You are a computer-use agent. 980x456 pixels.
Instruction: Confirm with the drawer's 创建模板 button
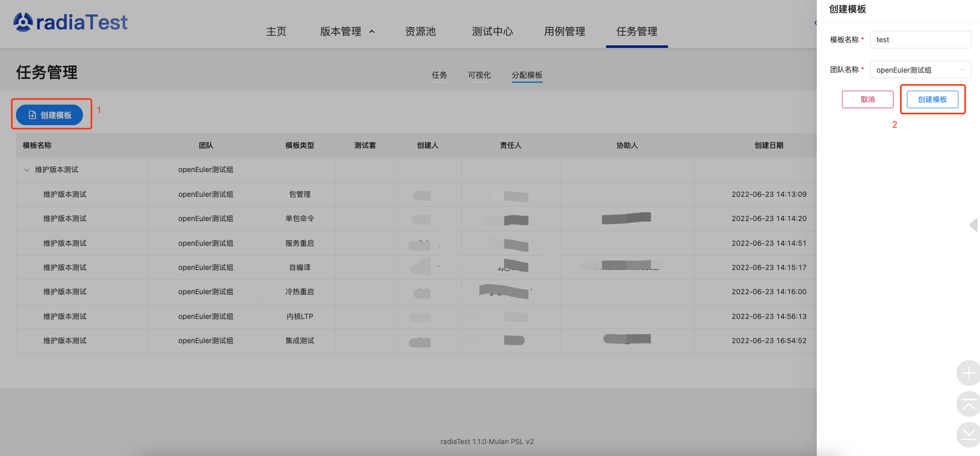pyautogui.click(x=932, y=99)
